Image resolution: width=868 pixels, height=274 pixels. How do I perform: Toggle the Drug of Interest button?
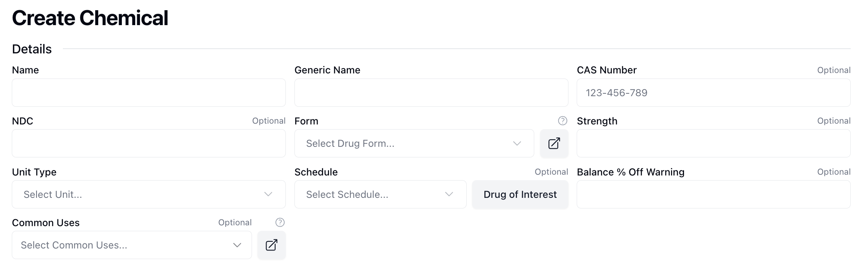520,194
